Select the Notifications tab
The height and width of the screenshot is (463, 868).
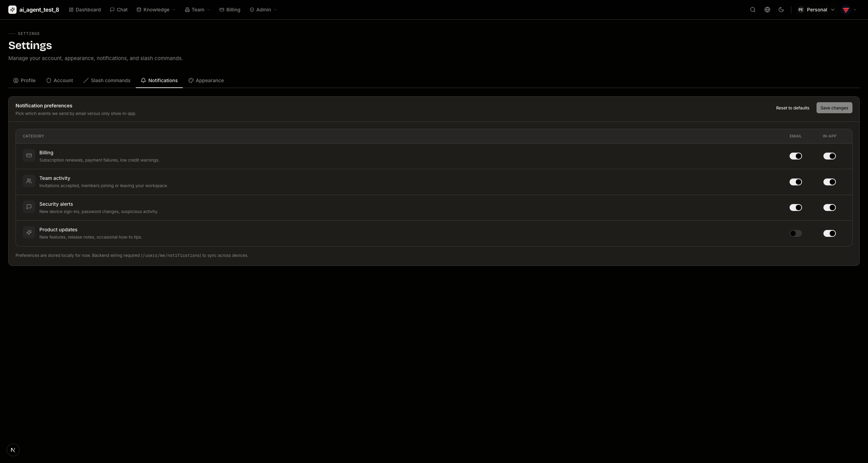click(159, 80)
